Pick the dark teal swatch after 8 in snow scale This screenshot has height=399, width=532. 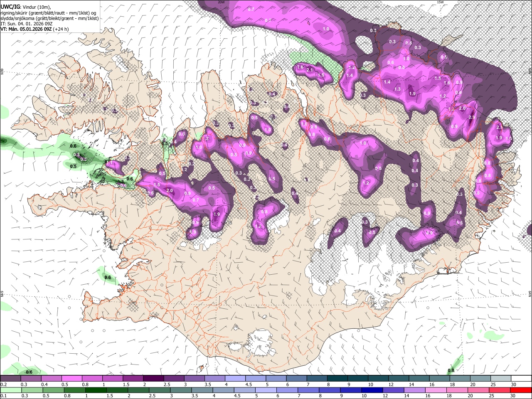337,378
